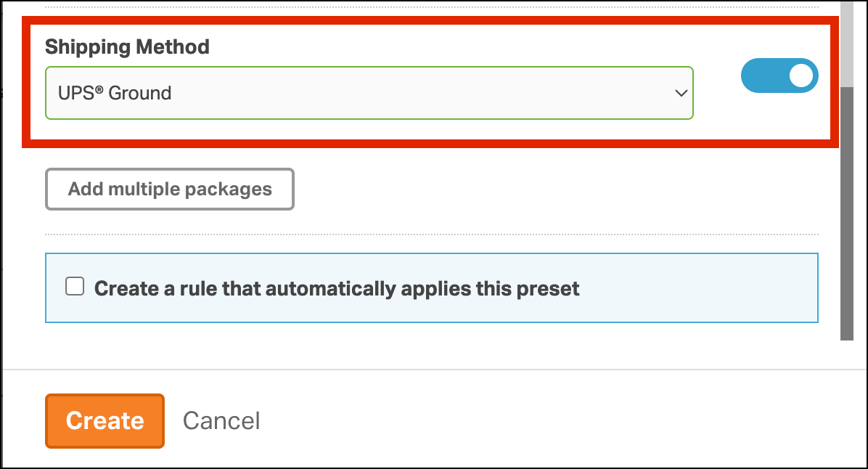Click the white knob of the blue toggle

tap(801, 76)
